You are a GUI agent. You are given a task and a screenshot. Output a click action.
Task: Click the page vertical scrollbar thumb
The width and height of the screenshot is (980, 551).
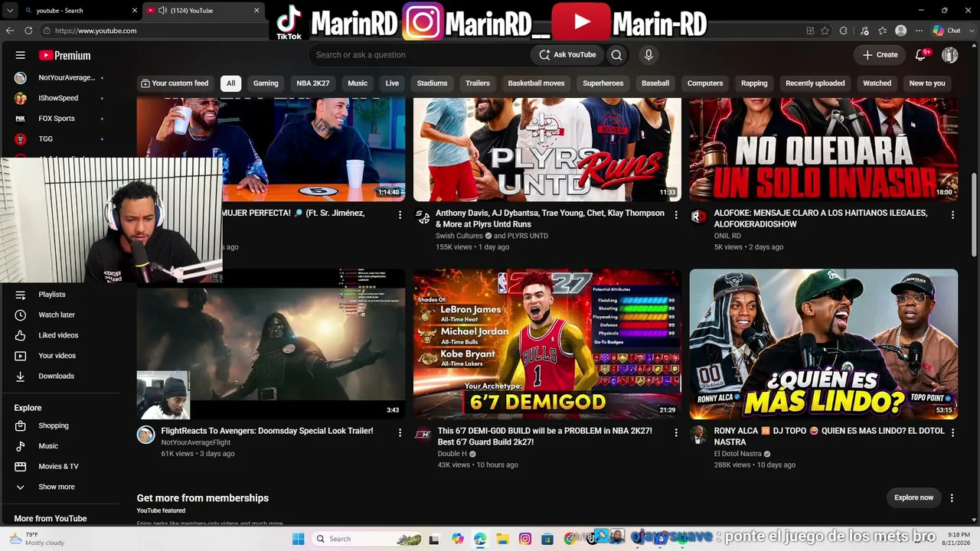pyautogui.click(x=974, y=215)
